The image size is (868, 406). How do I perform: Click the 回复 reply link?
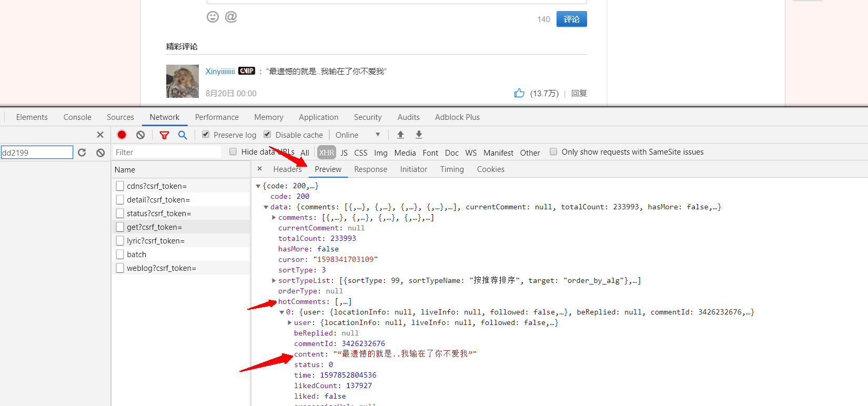(579, 93)
